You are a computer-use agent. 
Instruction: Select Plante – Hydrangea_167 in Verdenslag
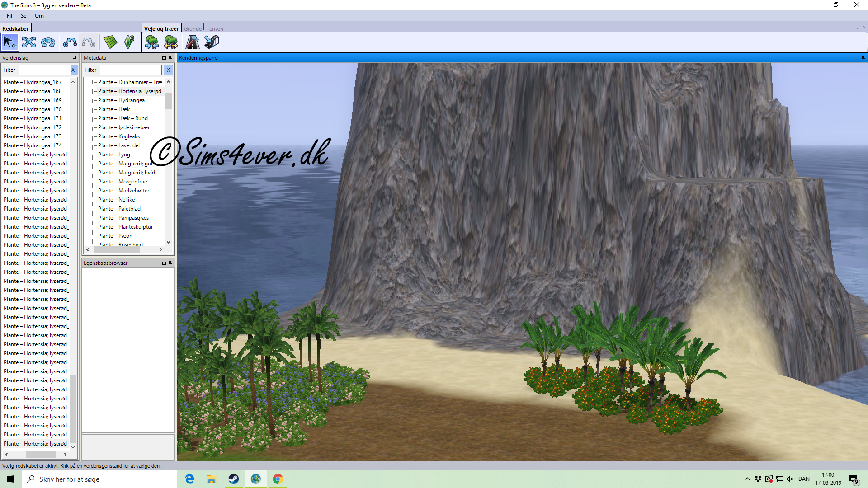33,82
